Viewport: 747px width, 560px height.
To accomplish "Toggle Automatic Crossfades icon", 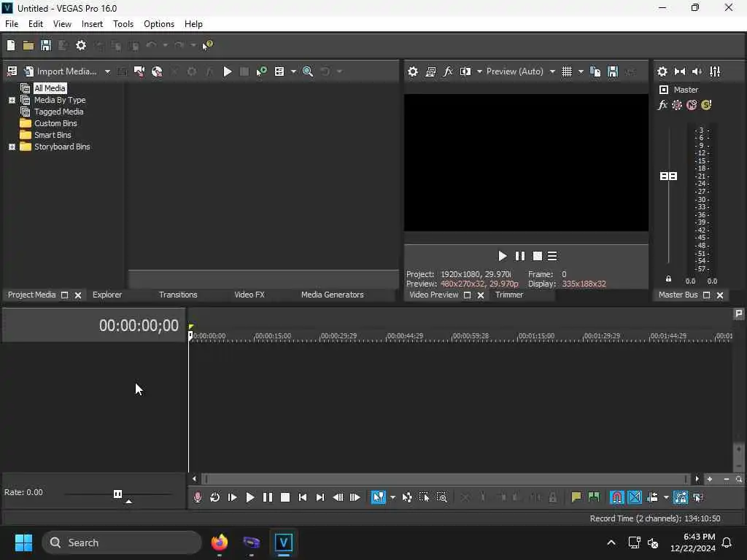I will click(635, 497).
